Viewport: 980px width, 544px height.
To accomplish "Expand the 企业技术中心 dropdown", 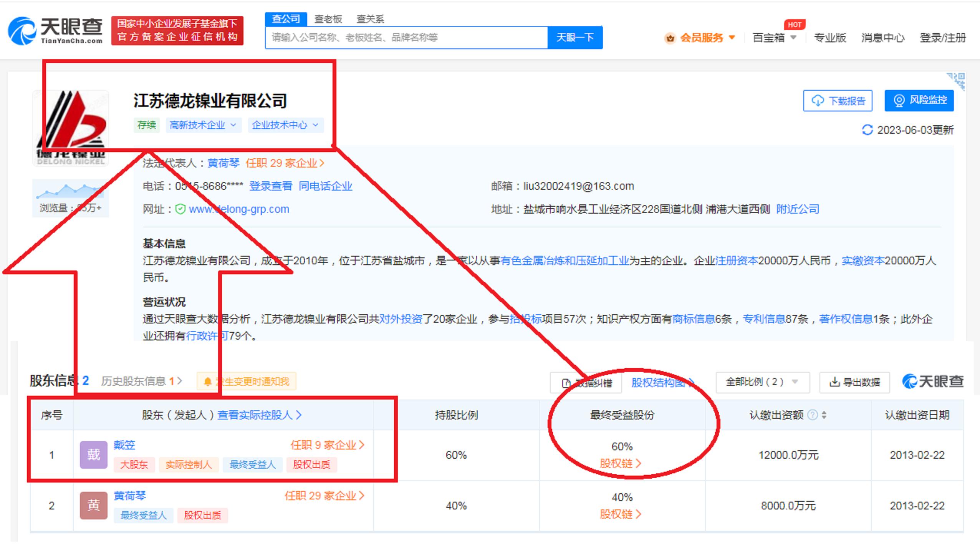I will point(316,125).
